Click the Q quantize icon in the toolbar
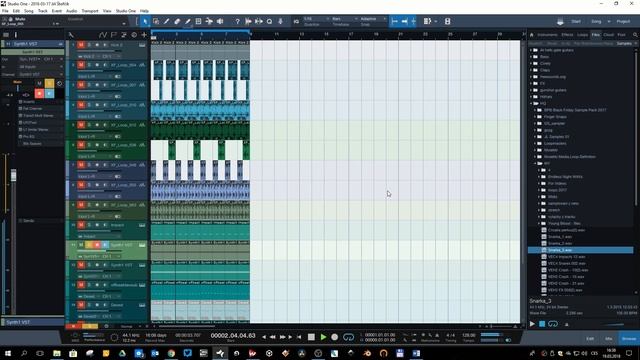The image size is (640, 360). tap(269, 21)
